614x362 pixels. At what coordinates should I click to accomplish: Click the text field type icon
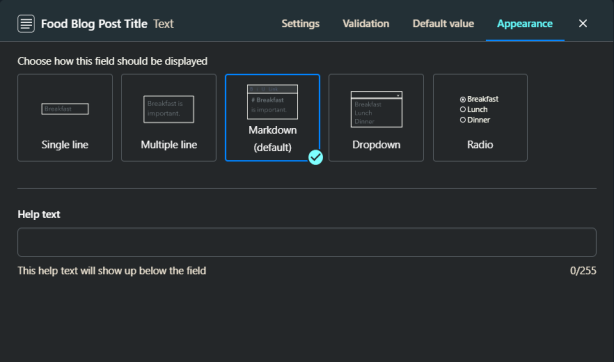click(26, 24)
